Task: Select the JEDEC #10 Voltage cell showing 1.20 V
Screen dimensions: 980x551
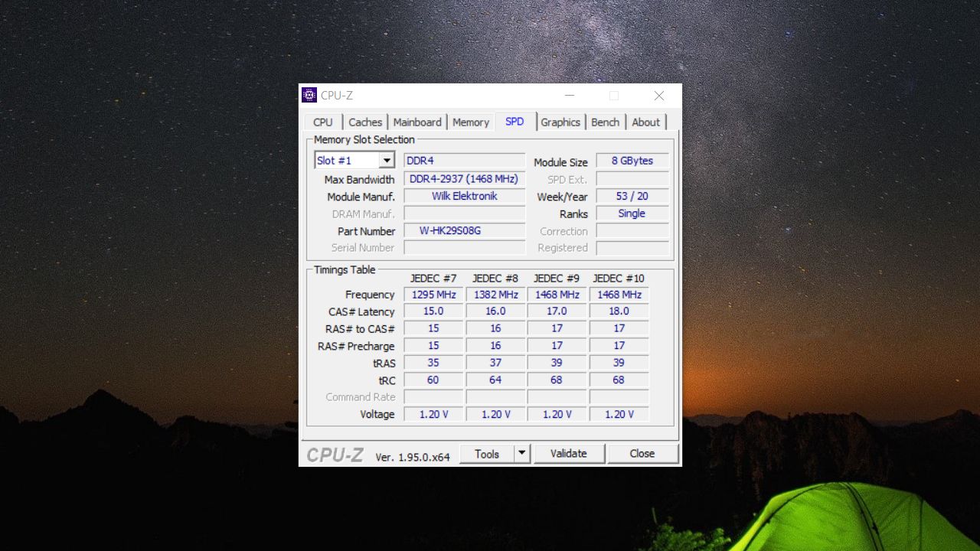Action: tap(619, 413)
